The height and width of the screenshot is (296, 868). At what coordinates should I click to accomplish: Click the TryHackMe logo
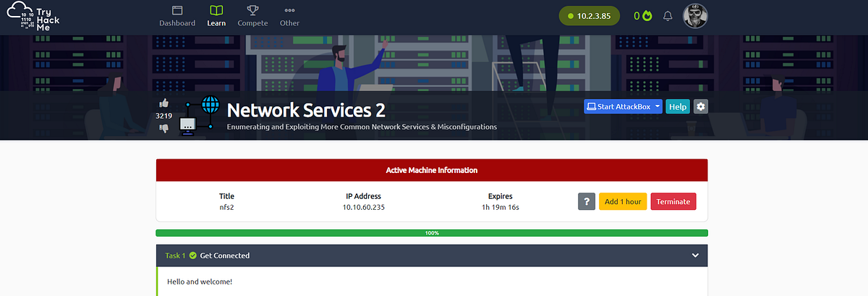(x=33, y=16)
